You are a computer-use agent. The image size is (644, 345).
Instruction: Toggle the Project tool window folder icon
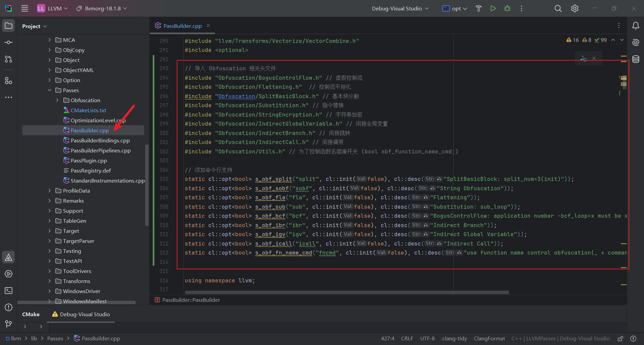click(9, 26)
